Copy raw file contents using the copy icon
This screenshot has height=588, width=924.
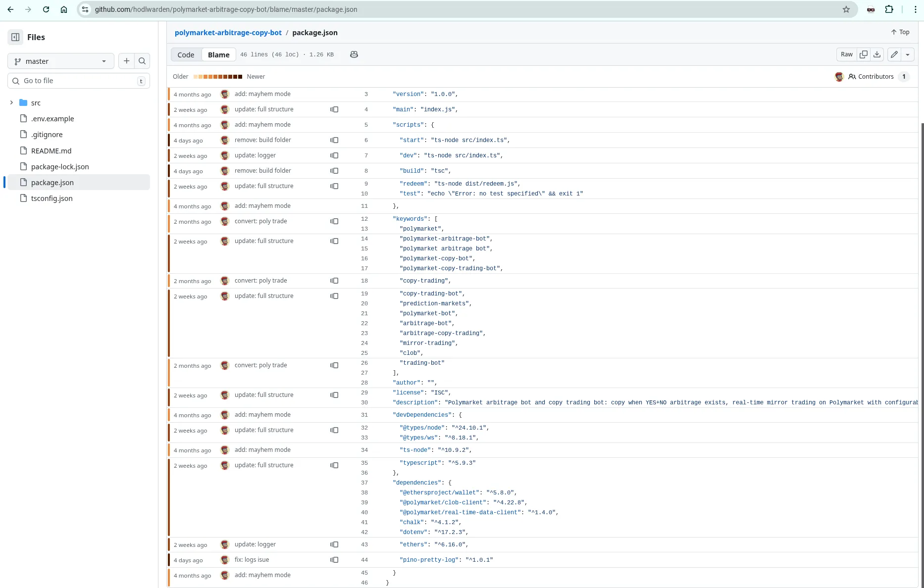864,54
